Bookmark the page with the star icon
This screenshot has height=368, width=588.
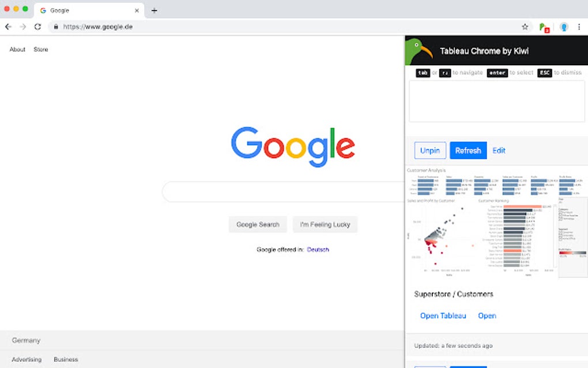(x=525, y=27)
